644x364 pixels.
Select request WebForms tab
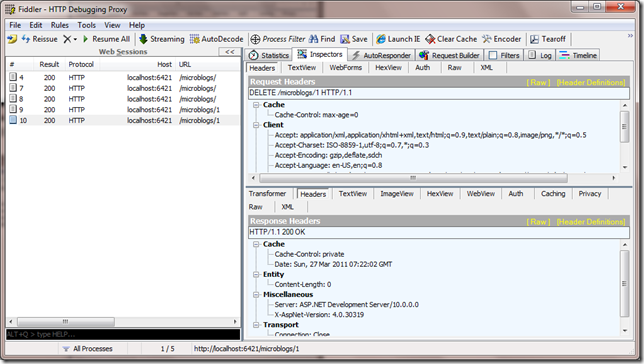[x=345, y=68]
